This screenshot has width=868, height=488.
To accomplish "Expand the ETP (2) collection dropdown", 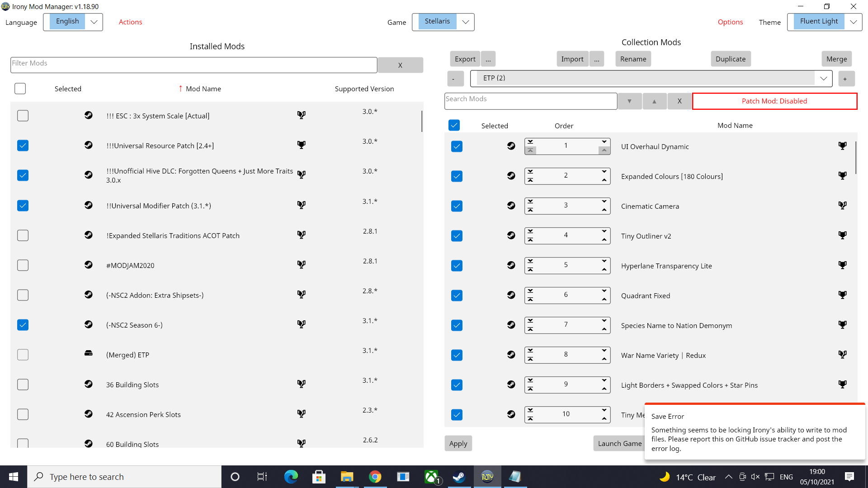I will pos(823,78).
